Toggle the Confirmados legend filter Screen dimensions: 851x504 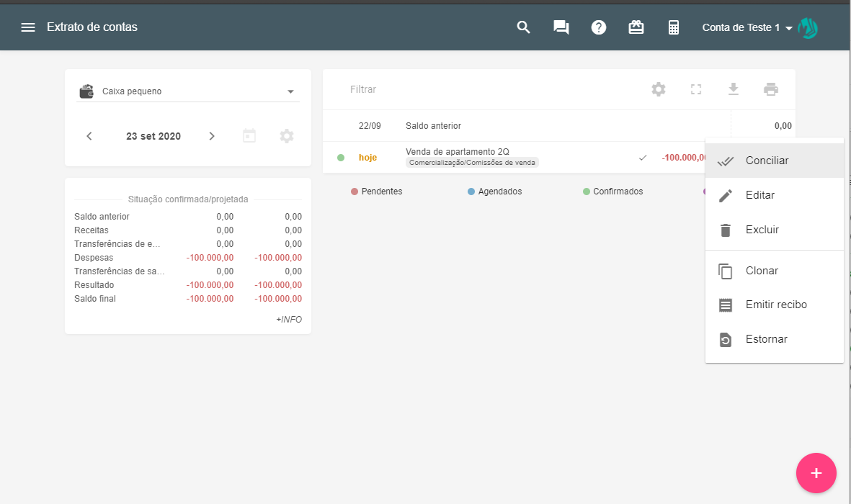click(x=612, y=192)
